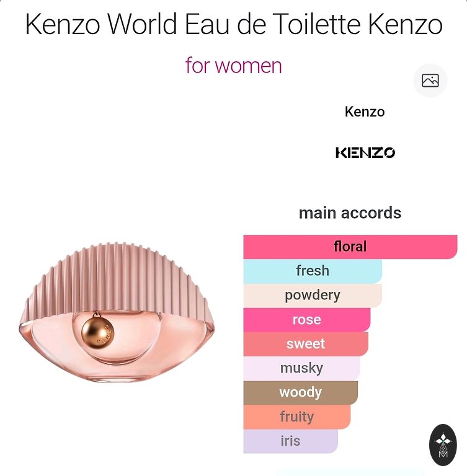The image size is (467, 476).
Task: Open the photo gallery icon
Action: point(430,81)
